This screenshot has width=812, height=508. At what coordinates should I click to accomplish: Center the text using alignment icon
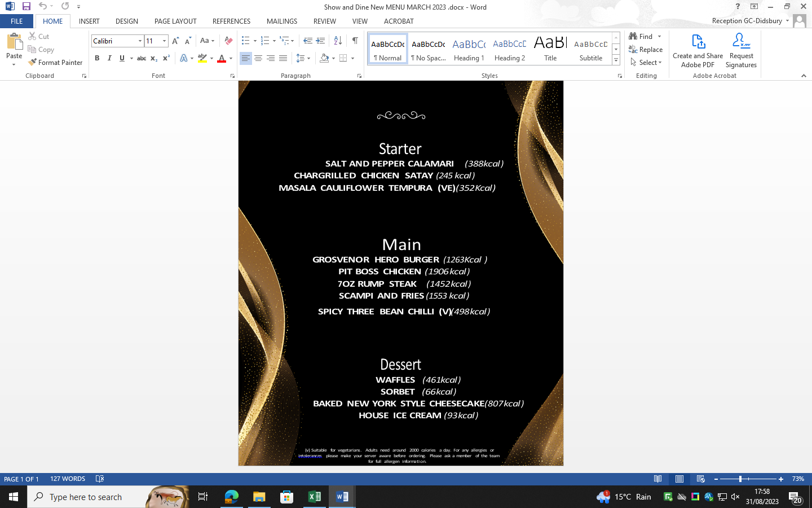click(x=258, y=58)
